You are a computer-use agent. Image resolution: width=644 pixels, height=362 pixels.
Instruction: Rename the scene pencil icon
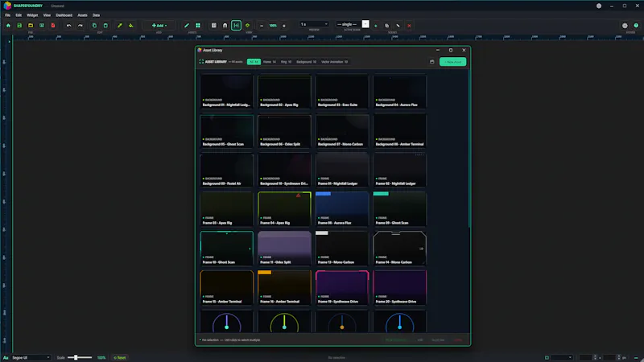tap(398, 26)
